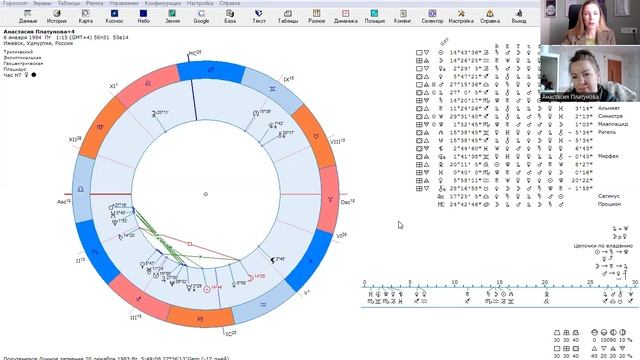Click the star name Альният
Viewport: 640px width, 360px height.
click(x=609, y=108)
